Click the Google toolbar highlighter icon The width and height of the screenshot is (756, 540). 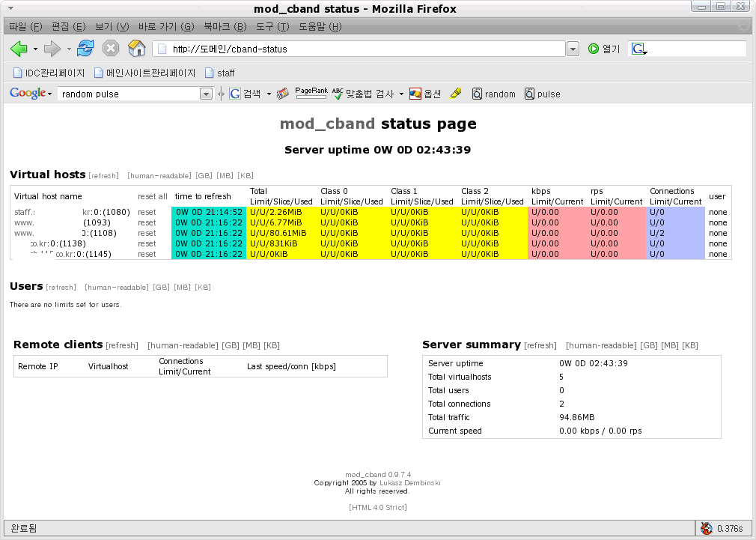[455, 94]
